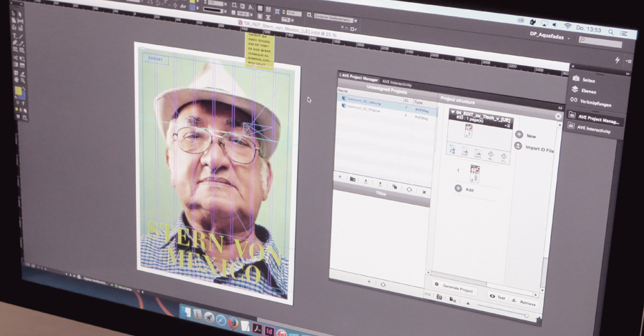Open the Spotlight search in the menu bar
This screenshot has height=336, width=644.
coord(611,31)
